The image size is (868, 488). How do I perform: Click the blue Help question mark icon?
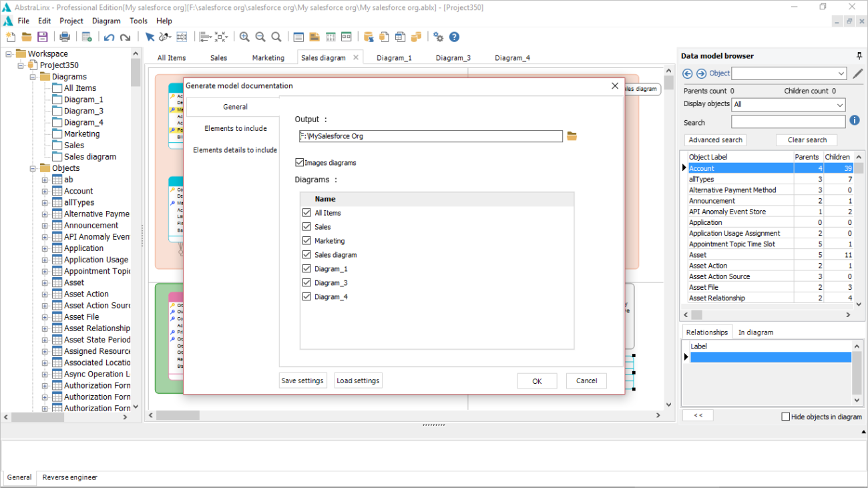[x=455, y=37]
